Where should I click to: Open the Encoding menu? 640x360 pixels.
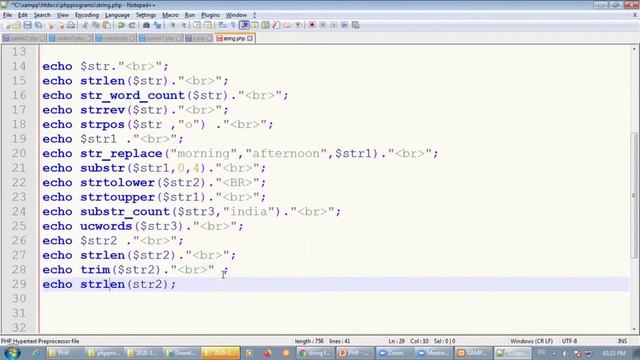tap(87, 15)
